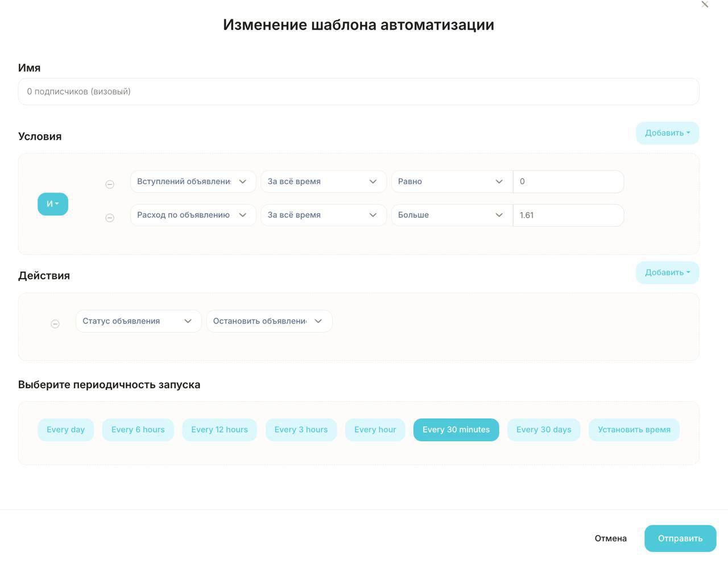Open Добавить menu in Условия section
Viewport: 728px width, 561px height.
pyautogui.click(x=667, y=133)
